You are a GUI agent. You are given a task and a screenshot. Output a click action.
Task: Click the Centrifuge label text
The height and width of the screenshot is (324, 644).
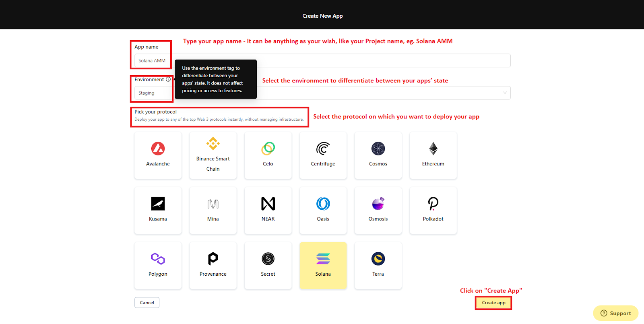[x=323, y=164]
